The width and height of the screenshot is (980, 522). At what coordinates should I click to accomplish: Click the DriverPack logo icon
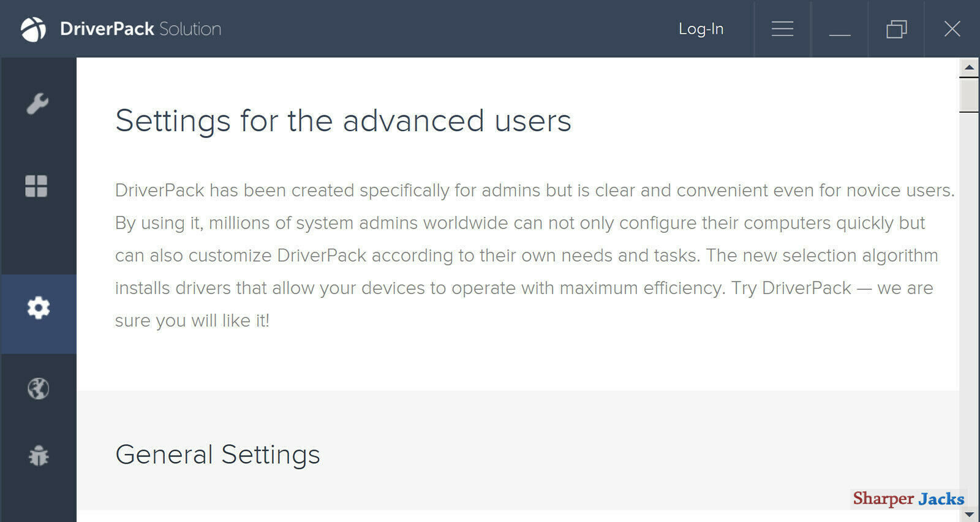tap(33, 29)
